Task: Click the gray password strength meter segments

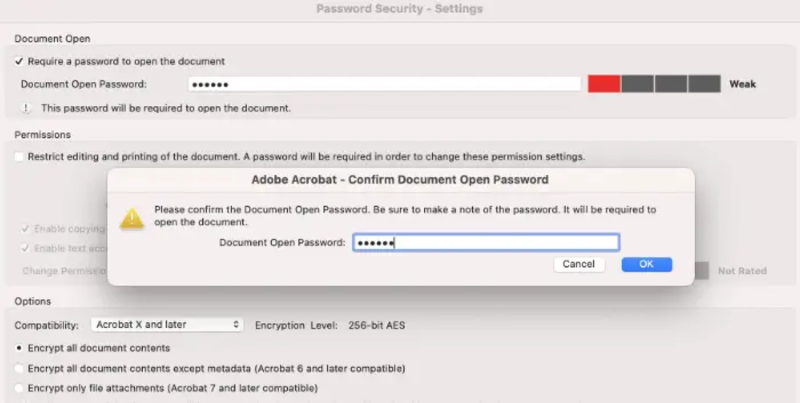Action: (671, 84)
